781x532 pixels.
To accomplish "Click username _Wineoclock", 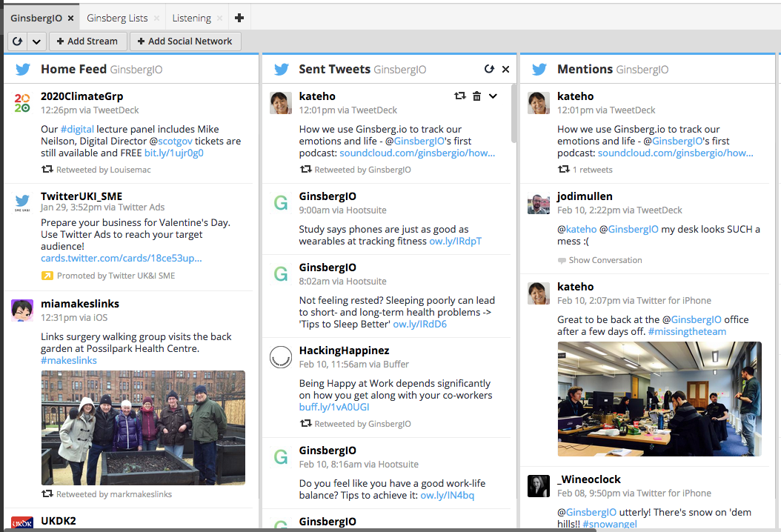I will point(589,479).
